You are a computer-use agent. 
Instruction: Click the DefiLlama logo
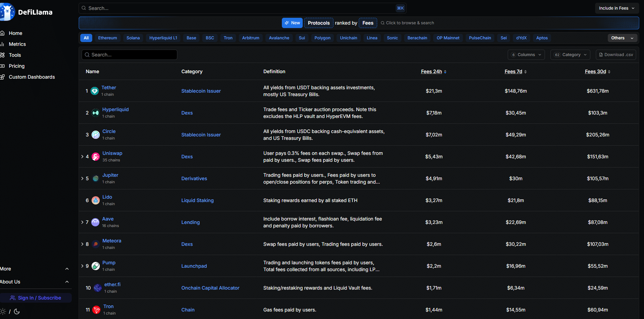26,12
